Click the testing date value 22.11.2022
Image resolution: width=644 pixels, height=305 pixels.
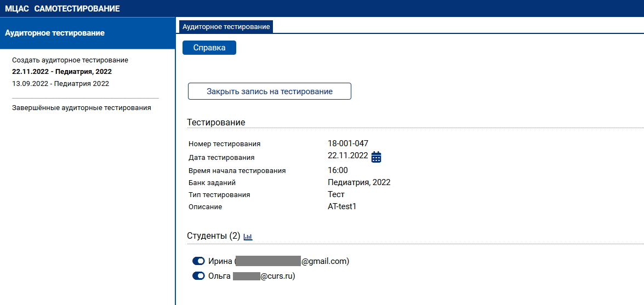point(347,156)
